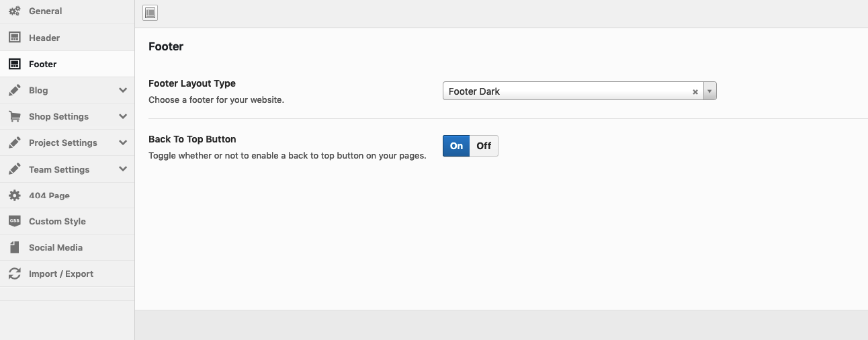Open the Footer Layout Type dropdown arrow
Viewport: 868px width, 340px height.
pyautogui.click(x=709, y=91)
